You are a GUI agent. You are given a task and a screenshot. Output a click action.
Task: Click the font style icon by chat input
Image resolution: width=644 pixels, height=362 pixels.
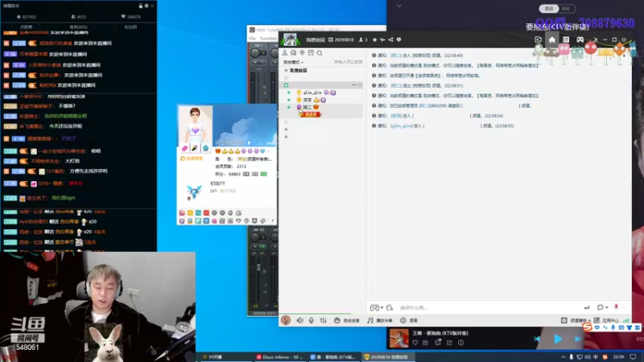coord(390,307)
